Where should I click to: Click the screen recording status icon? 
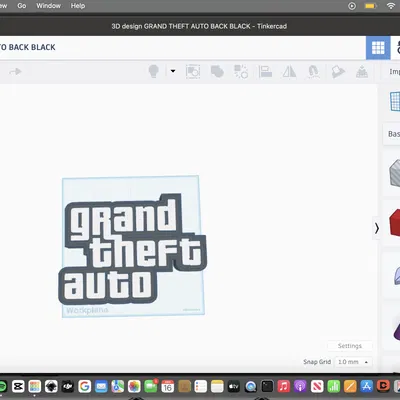352,6
